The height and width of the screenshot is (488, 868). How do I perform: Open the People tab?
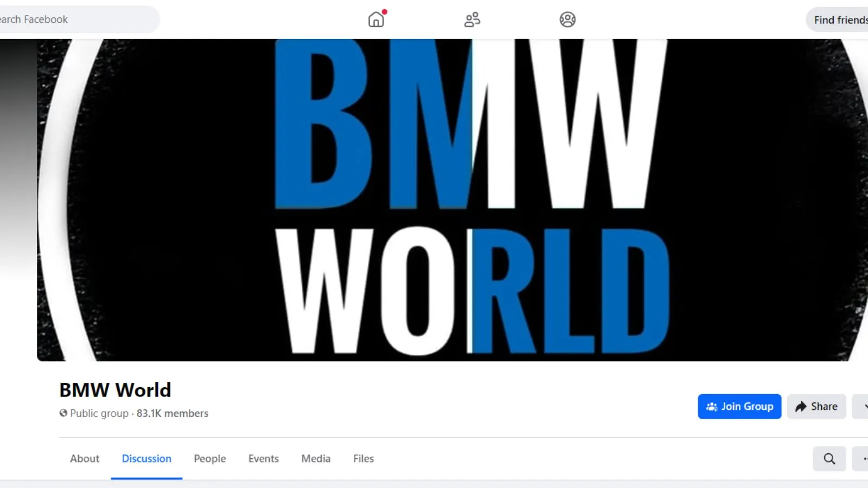210,459
